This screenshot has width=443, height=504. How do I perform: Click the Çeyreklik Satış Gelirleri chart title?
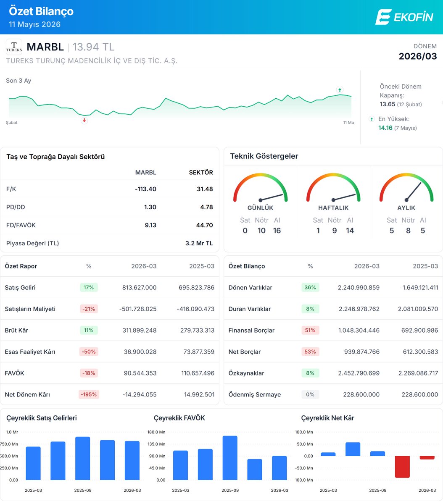(x=42, y=418)
